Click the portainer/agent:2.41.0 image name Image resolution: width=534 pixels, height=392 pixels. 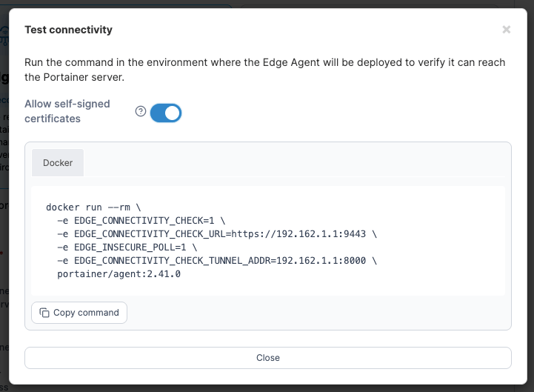pyautogui.click(x=119, y=273)
